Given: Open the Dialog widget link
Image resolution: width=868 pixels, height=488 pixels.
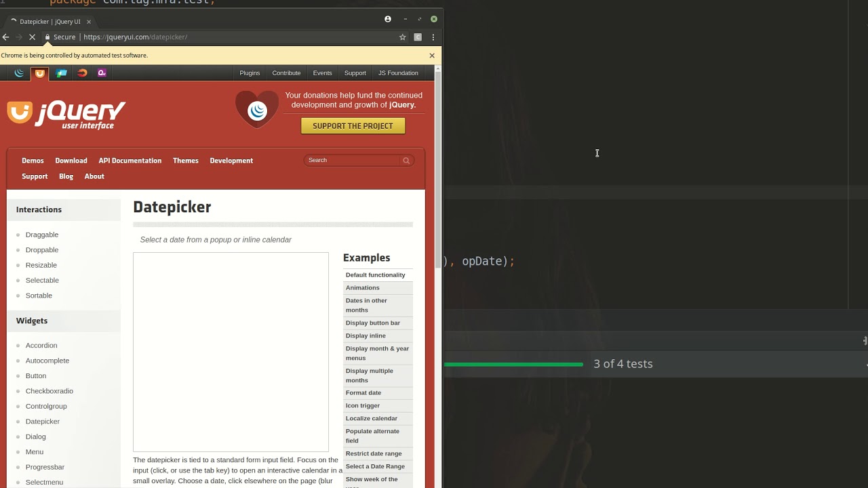Looking at the screenshot, I should pos(36,437).
